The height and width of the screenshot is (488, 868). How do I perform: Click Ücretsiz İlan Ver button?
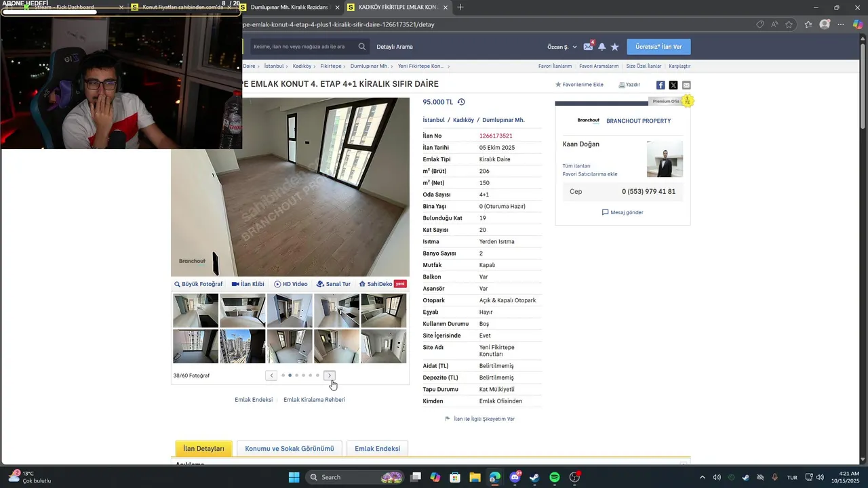(x=658, y=47)
